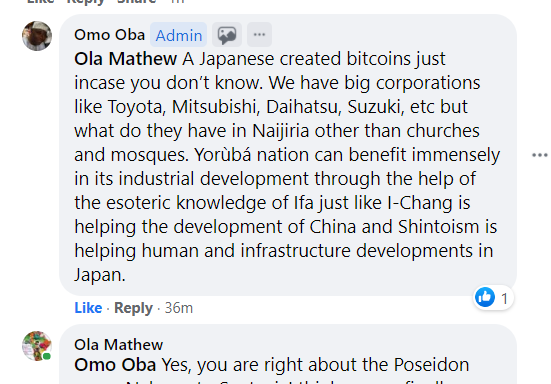Click the partially visible Reply link at top
551x384 pixels.
(86, 1)
